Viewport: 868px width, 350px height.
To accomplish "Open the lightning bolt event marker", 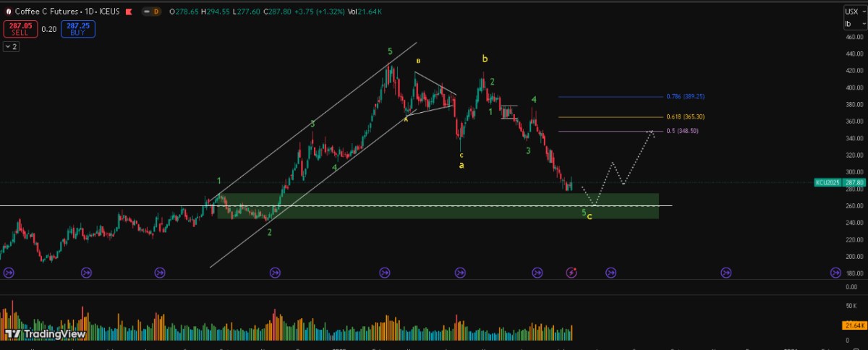I will point(572,272).
